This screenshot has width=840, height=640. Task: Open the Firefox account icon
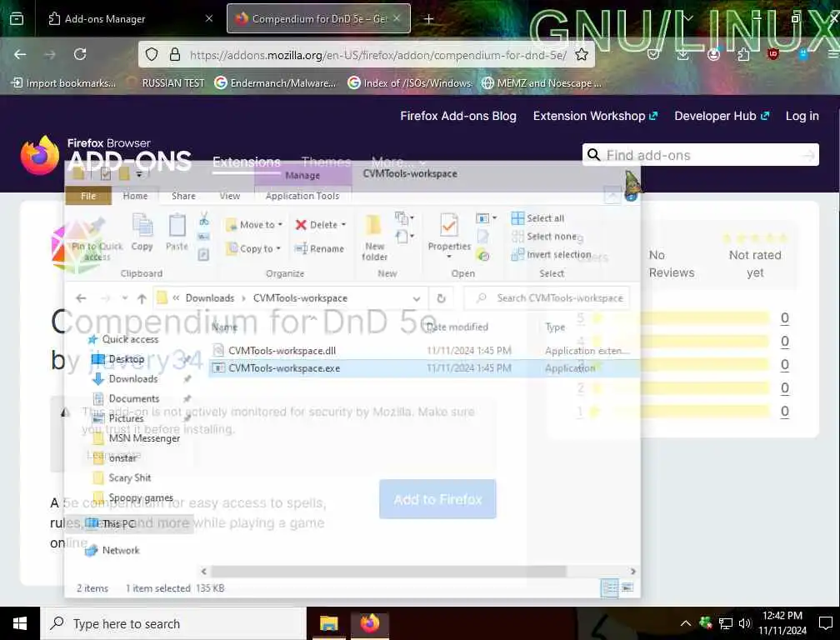713,54
